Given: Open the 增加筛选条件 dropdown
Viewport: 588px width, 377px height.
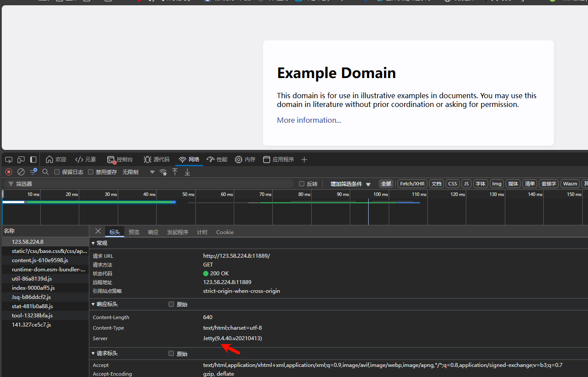Looking at the screenshot, I should coord(350,184).
